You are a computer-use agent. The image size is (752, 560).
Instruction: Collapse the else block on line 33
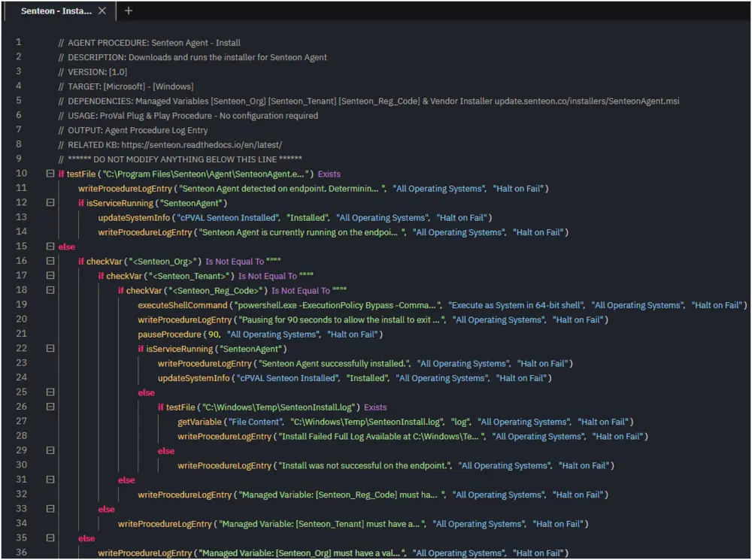[x=50, y=509]
